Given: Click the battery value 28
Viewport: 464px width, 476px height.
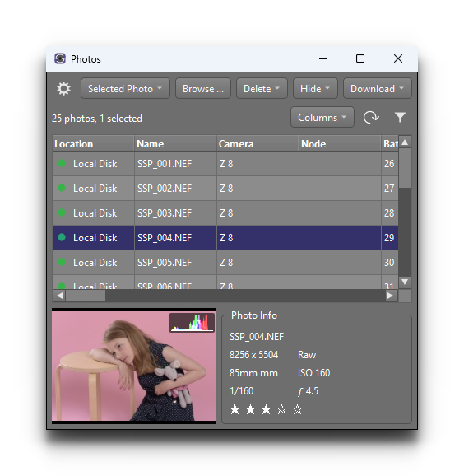Looking at the screenshot, I should pos(389,212).
